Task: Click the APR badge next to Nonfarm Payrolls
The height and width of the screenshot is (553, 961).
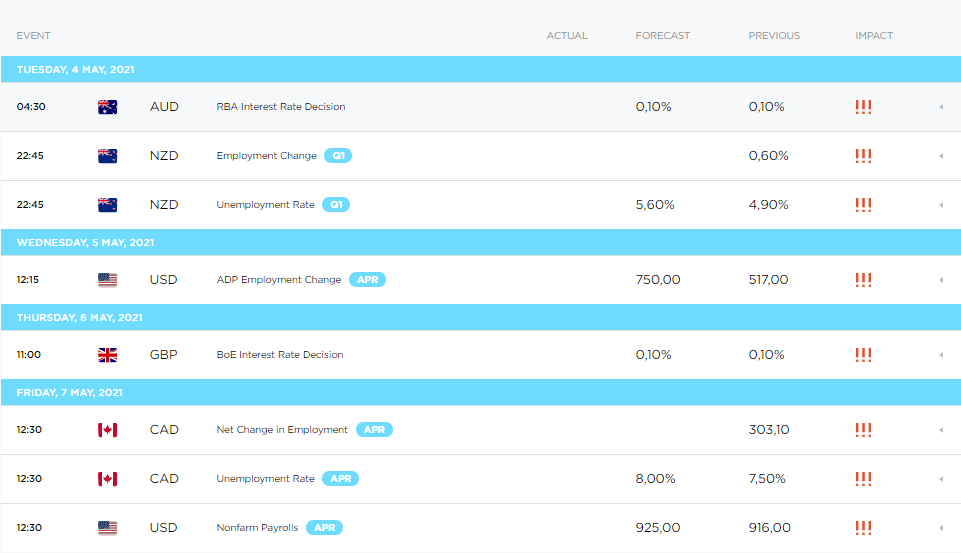Action: pos(325,528)
